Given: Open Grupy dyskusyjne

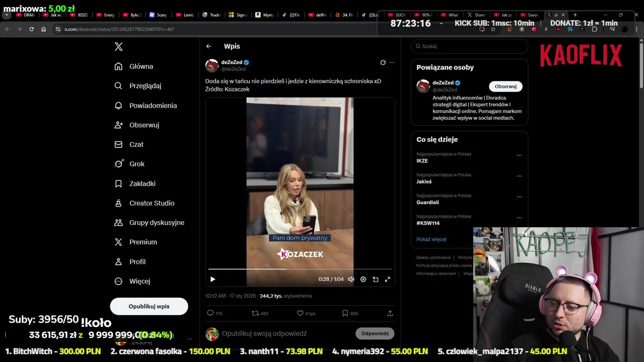Looking at the screenshot, I should 149,223.
